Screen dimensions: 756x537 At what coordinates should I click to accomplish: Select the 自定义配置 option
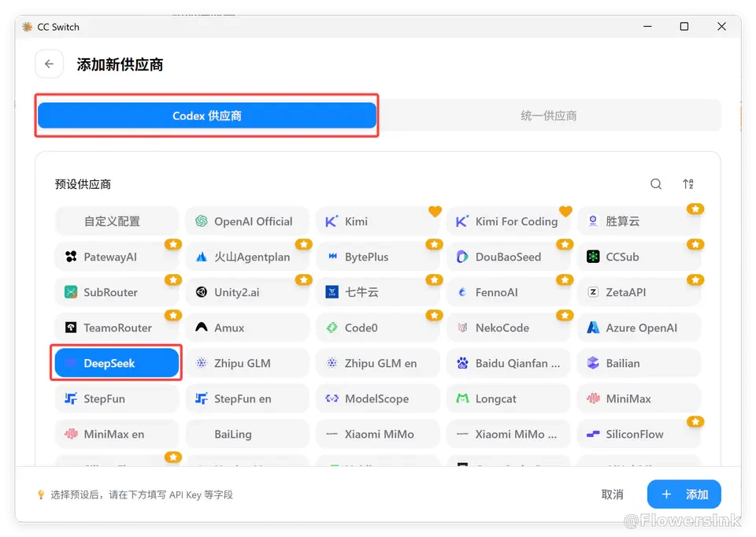[117, 221]
